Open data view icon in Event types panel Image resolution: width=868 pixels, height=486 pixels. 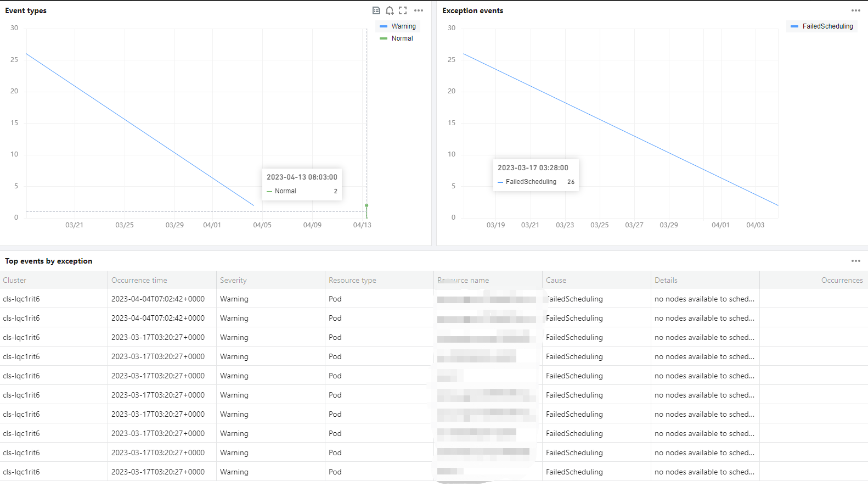click(376, 10)
